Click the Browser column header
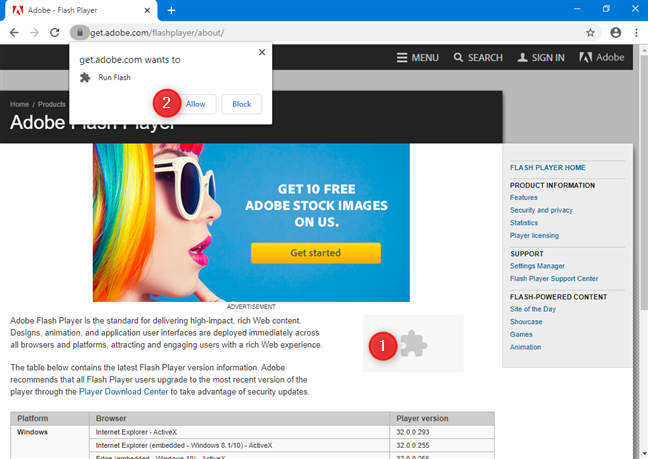The image size is (648, 459). pyautogui.click(x=239, y=419)
